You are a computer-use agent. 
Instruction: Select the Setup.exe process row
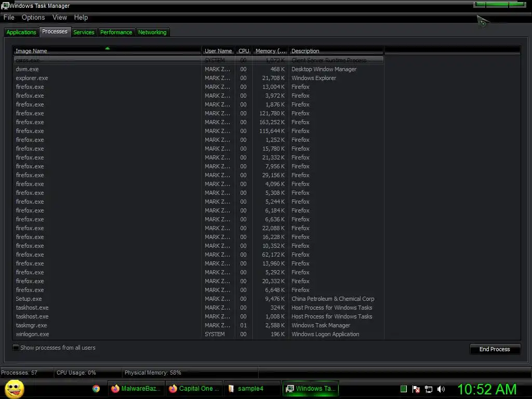click(199, 299)
